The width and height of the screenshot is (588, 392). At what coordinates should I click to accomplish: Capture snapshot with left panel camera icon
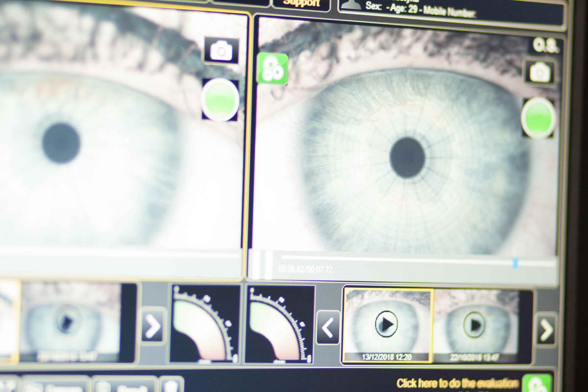click(x=221, y=50)
